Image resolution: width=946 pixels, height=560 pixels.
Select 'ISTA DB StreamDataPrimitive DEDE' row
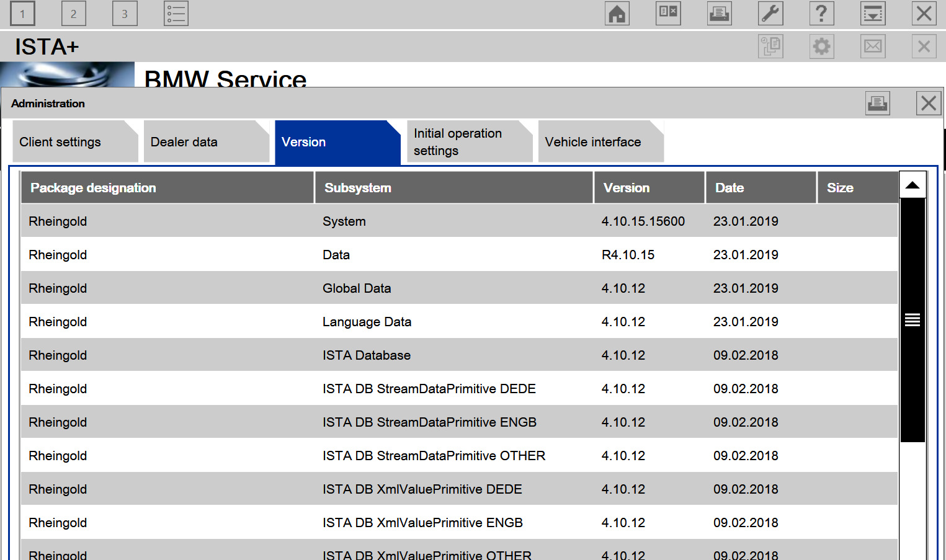click(459, 389)
